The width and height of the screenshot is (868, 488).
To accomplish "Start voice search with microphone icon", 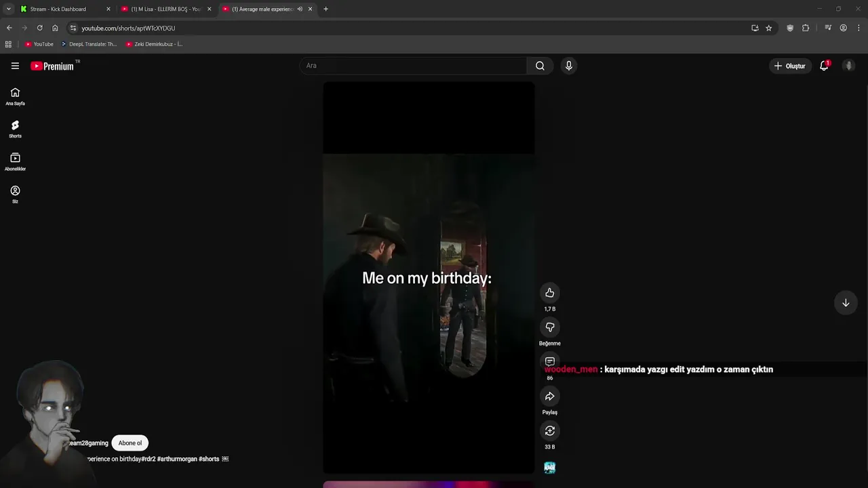I will click(x=569, y=66).
